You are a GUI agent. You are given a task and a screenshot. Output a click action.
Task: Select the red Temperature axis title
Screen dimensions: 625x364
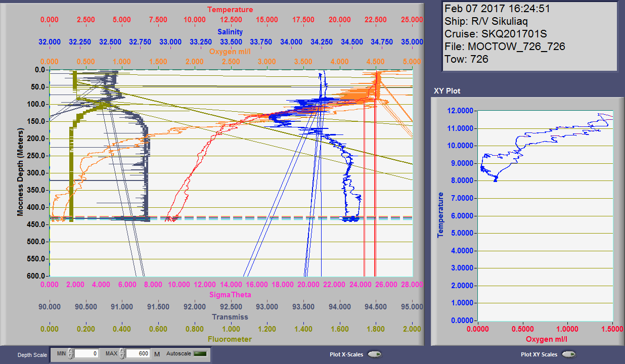click(230, 10)
